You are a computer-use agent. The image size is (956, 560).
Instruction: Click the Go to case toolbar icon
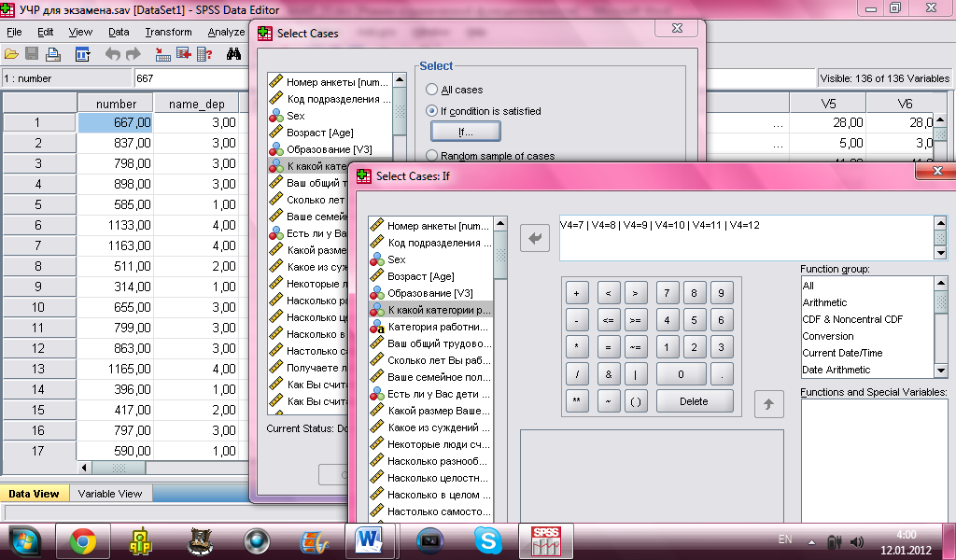coord(162,55)
